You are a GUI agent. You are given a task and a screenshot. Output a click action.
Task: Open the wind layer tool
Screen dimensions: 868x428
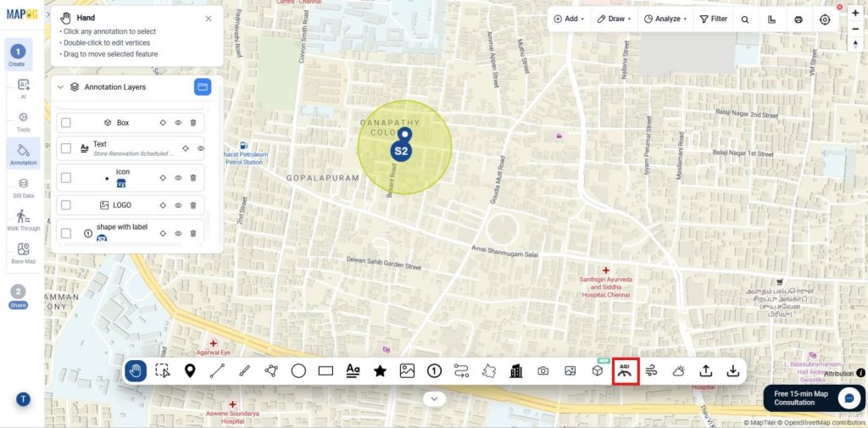click(652, 371)
